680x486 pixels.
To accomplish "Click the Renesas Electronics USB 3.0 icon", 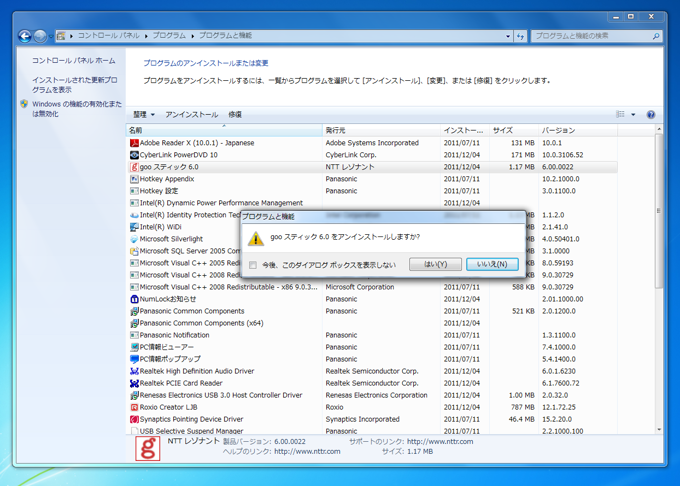I will [134, 395].
